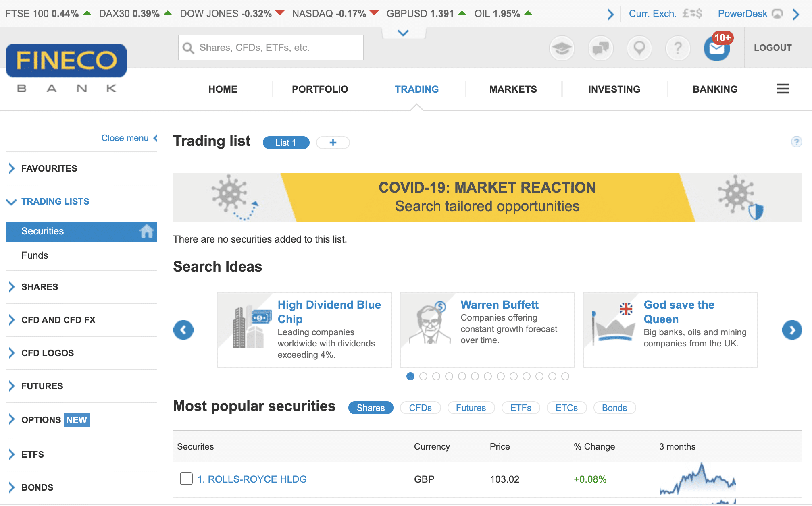
Task: Show popular ETFs tab
Action: click(521, 408)
